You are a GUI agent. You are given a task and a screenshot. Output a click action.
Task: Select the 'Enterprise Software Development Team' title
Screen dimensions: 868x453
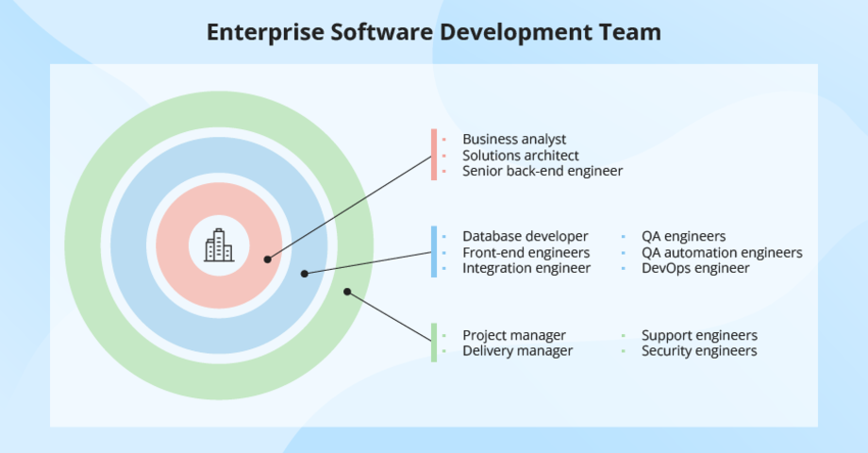click(x=434, y=32)
